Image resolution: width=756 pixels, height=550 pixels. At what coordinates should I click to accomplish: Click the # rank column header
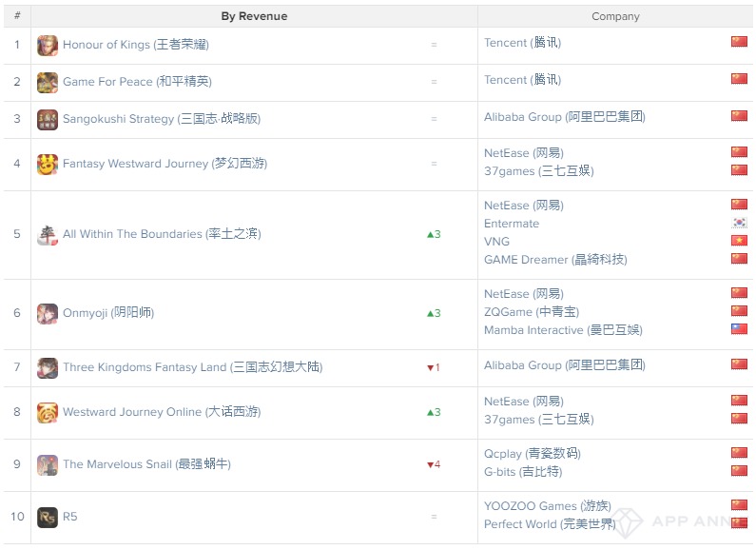[17, 16]
